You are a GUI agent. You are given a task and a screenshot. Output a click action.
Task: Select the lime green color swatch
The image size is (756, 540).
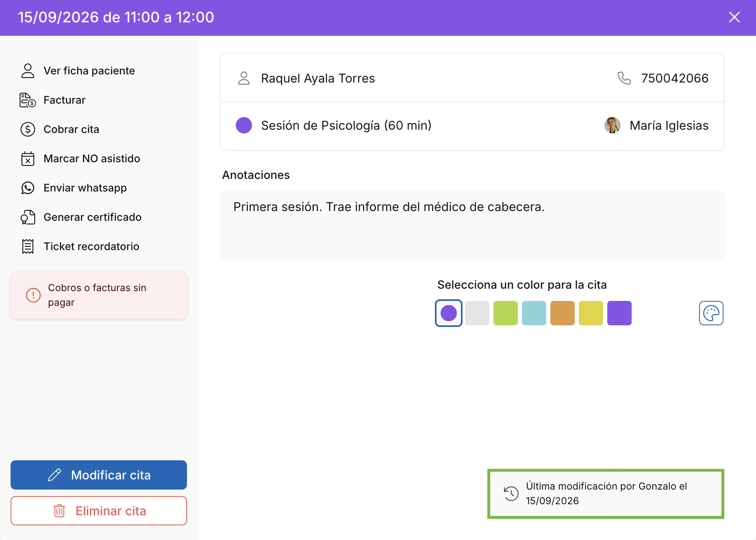[x=506, y=313]
